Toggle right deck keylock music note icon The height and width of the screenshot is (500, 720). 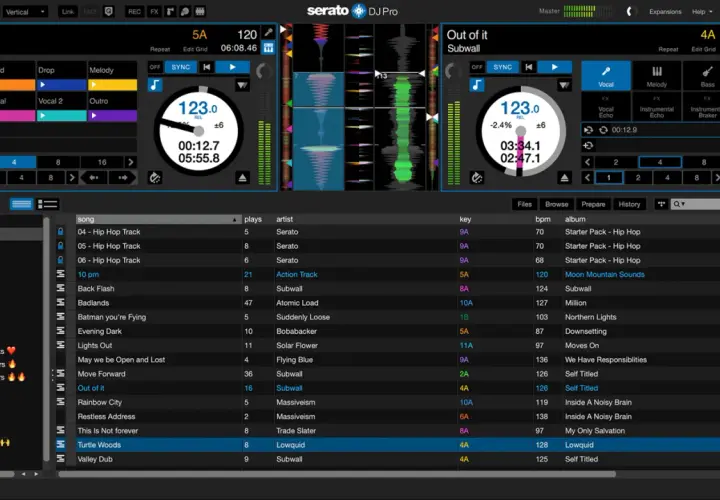point(477,84)
